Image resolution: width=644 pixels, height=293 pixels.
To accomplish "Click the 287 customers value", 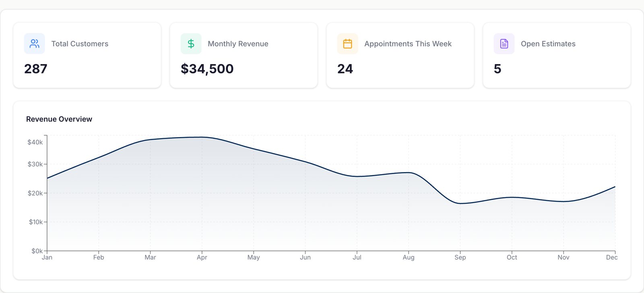I will (36, 69).
